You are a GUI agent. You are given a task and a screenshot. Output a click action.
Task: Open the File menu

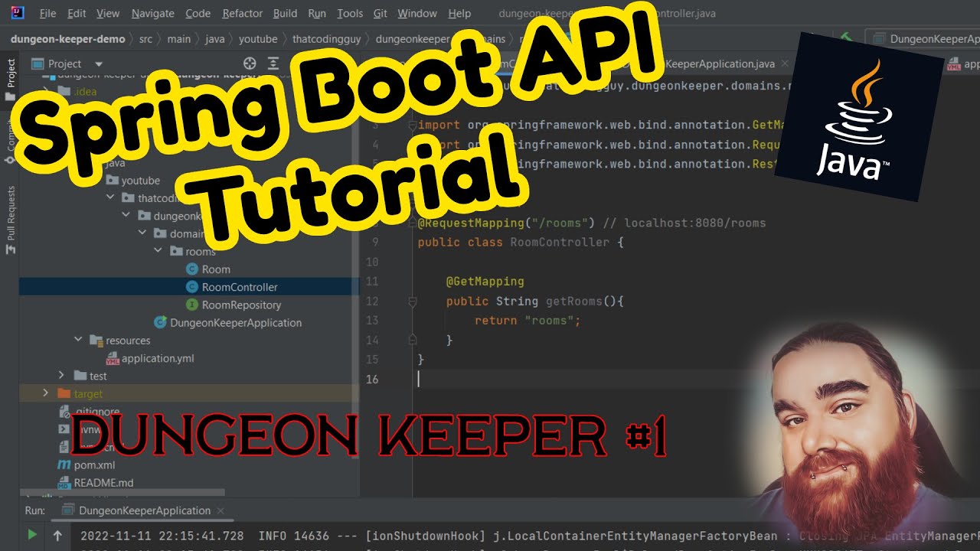(47, 14)
